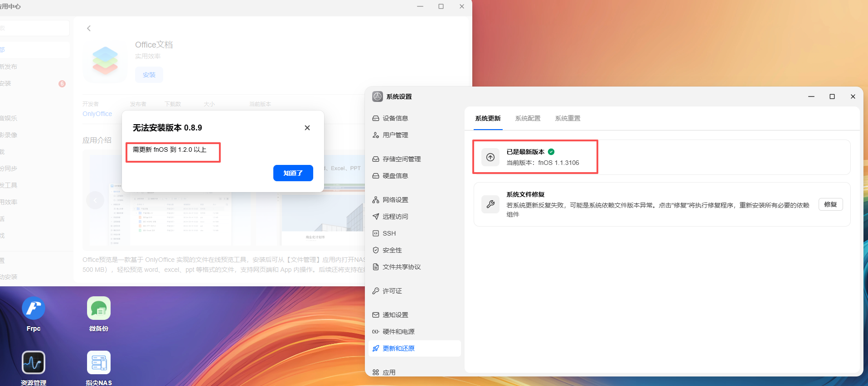Click the 安装 button for Office文档
Viewport: 868px width, 386px height.
149,75
